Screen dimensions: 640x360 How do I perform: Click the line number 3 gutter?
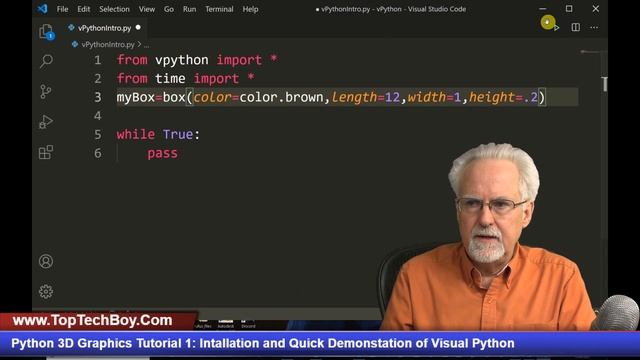(98, 97)
